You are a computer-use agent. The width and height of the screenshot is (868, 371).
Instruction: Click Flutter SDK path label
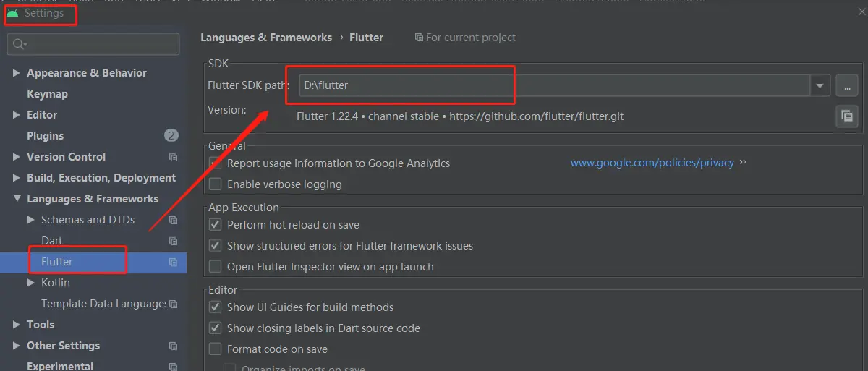[248, 85]
